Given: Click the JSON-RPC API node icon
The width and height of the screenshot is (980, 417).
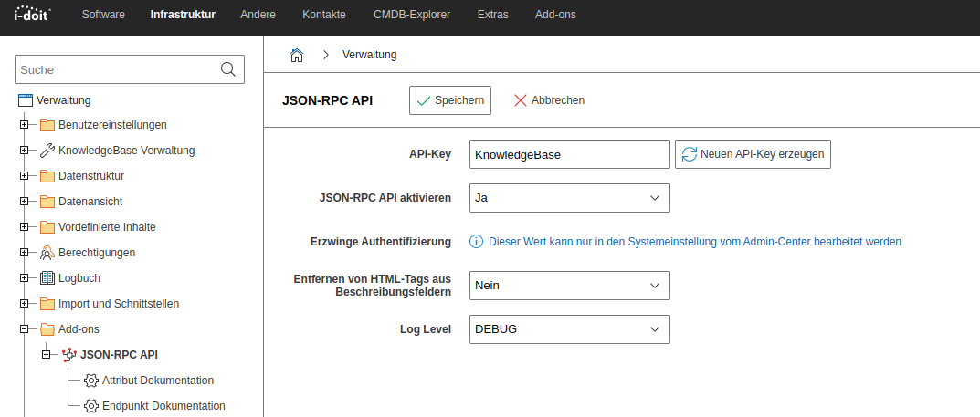Looking at the screenshot, I should click(69, 355).
